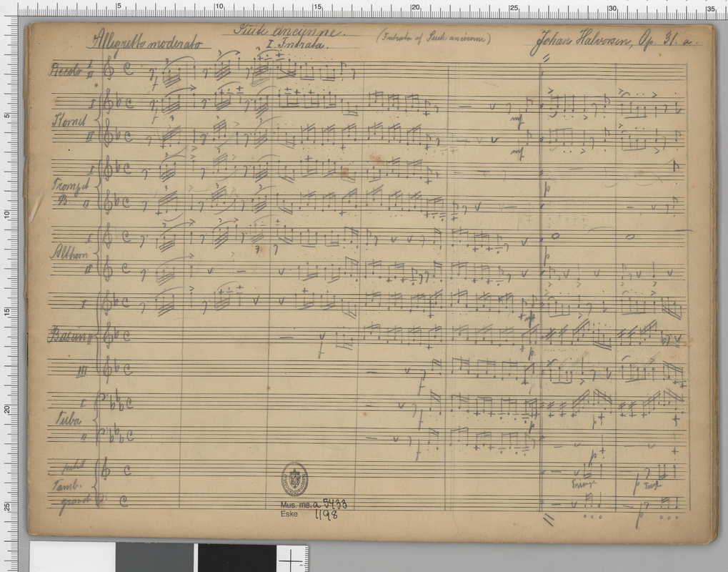Pick the white patch on calibration strip
Screen dimensions: 728x572
click(71, 558)
